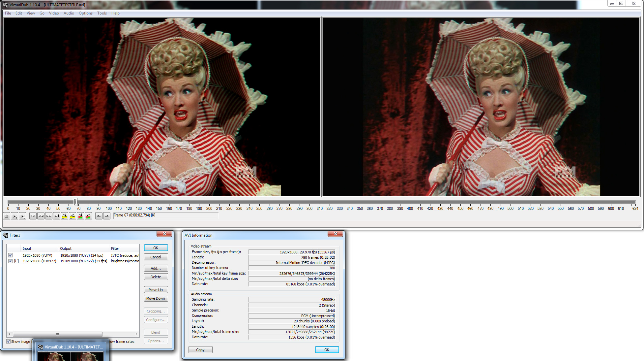644x361 pixels.
Task: Jump to next keyframe icon
Action: pos(73,216)
